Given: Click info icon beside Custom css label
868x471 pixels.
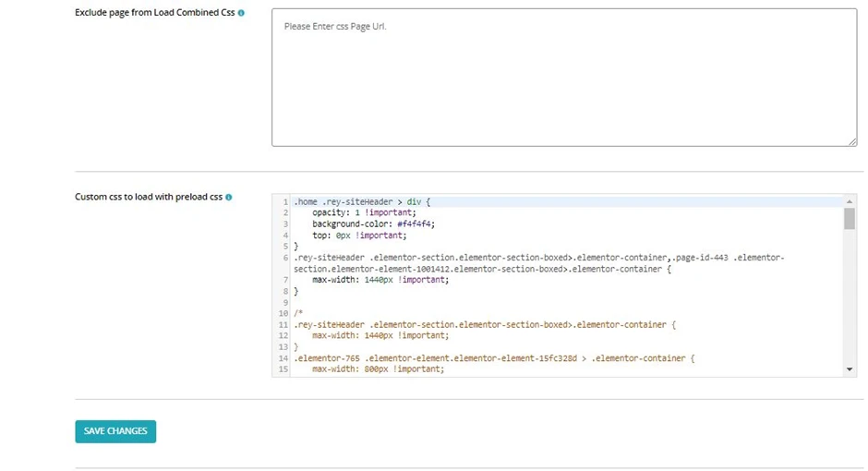Looking at the screenshot, I should coord(229,198).
